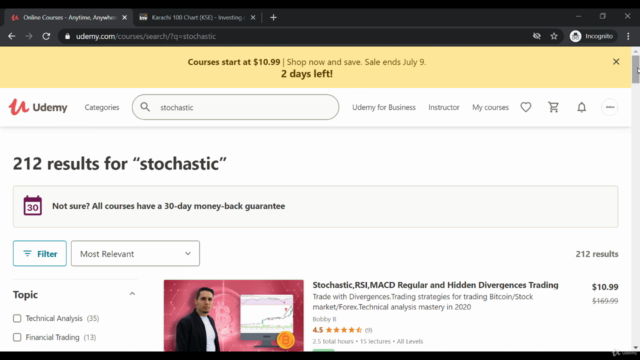Check the Technical Analysis filter
This screenshot has width=640, height=360.
[x=17, y=318]
